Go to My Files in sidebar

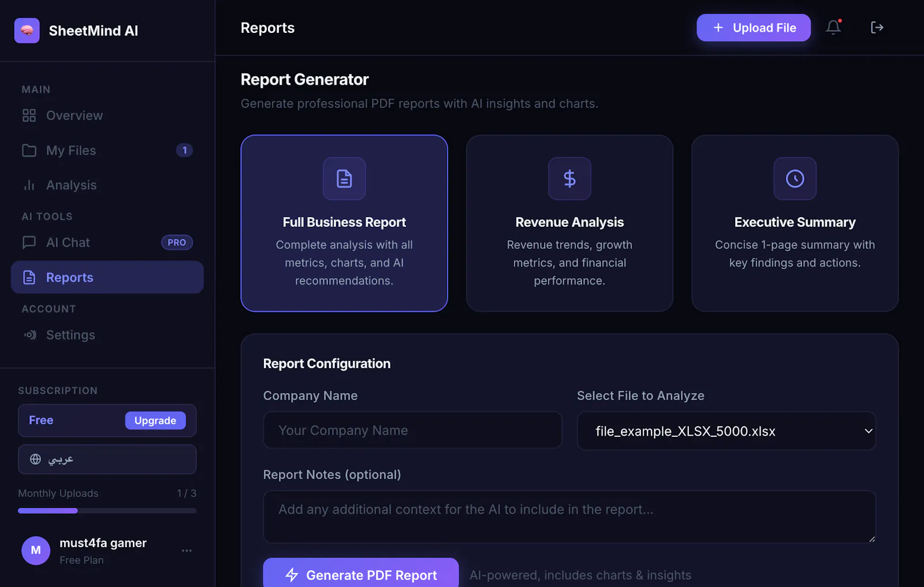click(x=107, y=150)
